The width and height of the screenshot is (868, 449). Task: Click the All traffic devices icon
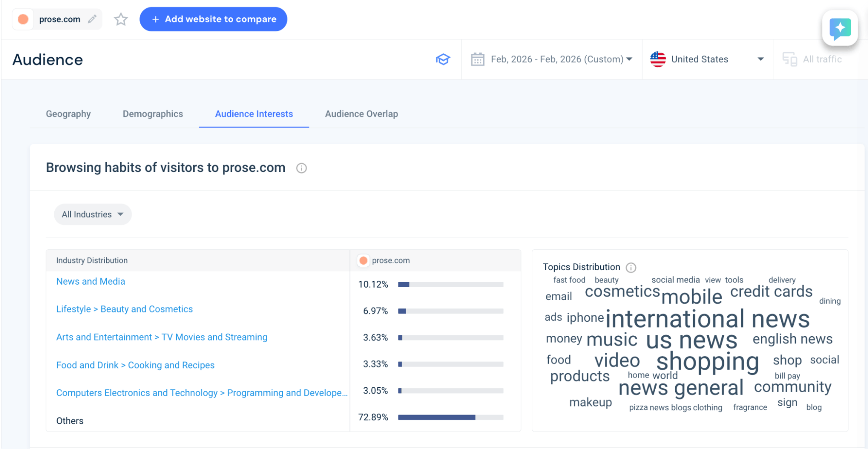click(789, 59)
